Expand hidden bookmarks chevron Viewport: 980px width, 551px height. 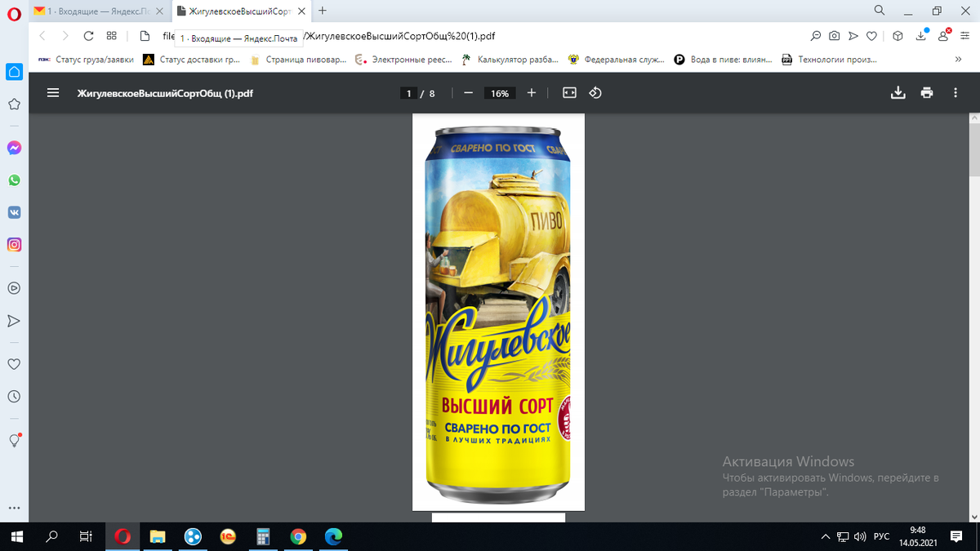click(x=958, y=60)
